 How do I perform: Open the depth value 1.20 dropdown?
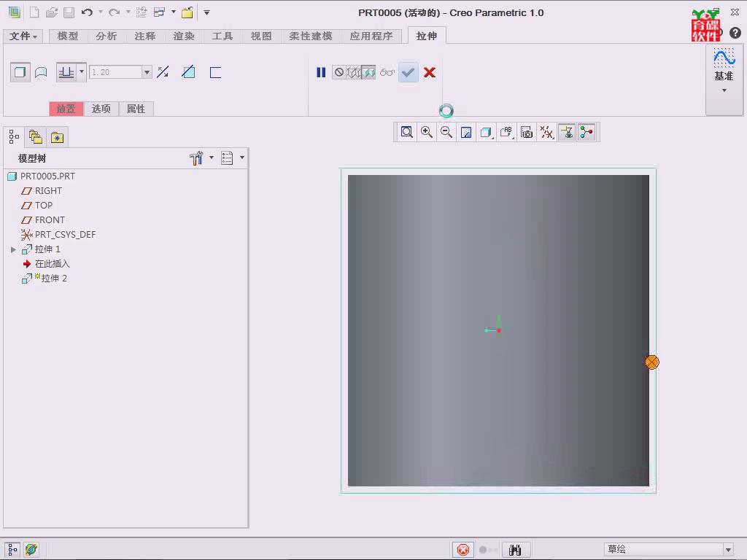click(147, 72)
